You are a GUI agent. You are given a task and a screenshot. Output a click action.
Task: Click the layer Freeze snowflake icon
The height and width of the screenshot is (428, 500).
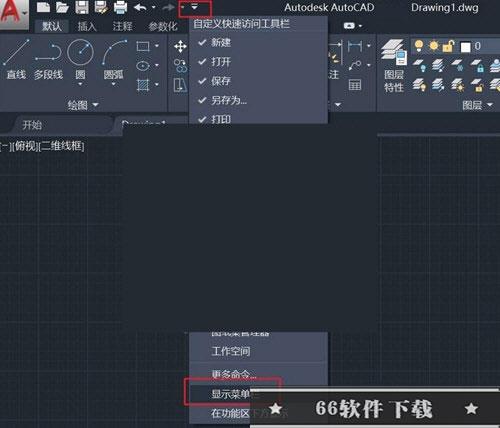[x=458, y=65]
